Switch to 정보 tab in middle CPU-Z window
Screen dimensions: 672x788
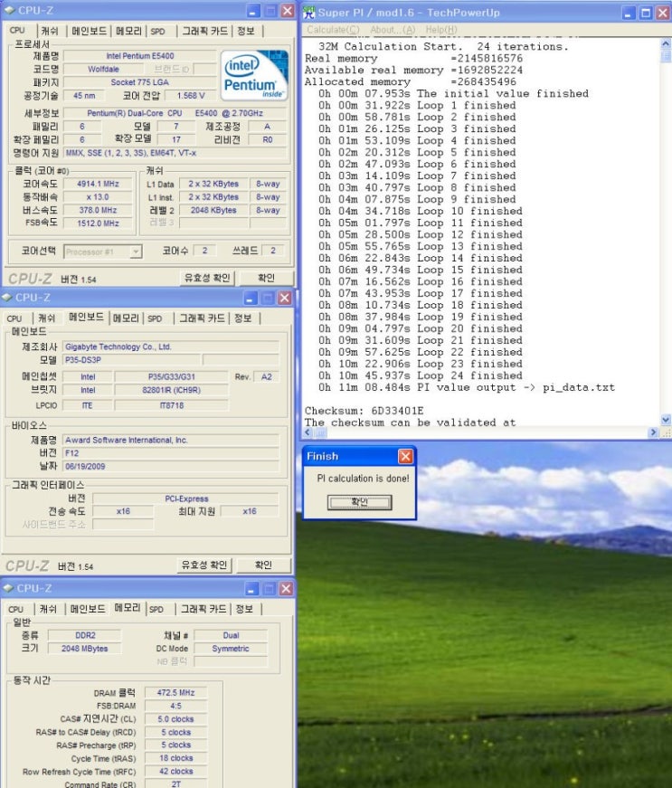pos(243,318)
